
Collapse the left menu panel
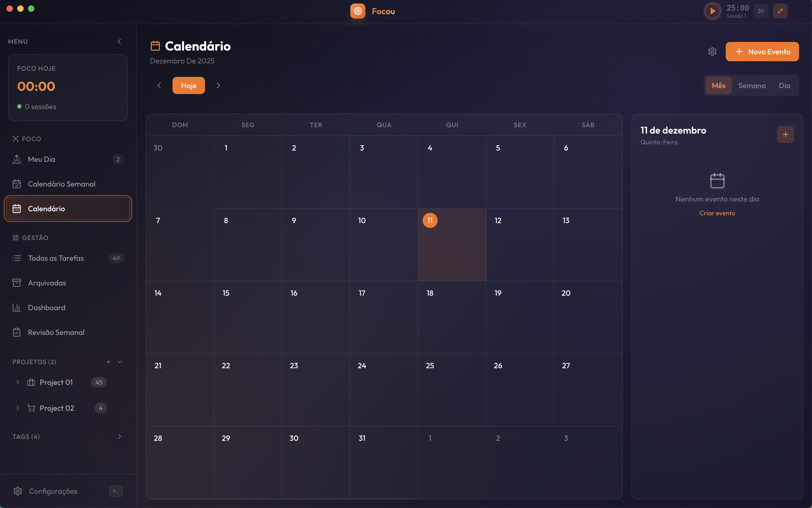click(x=119, y=41)
